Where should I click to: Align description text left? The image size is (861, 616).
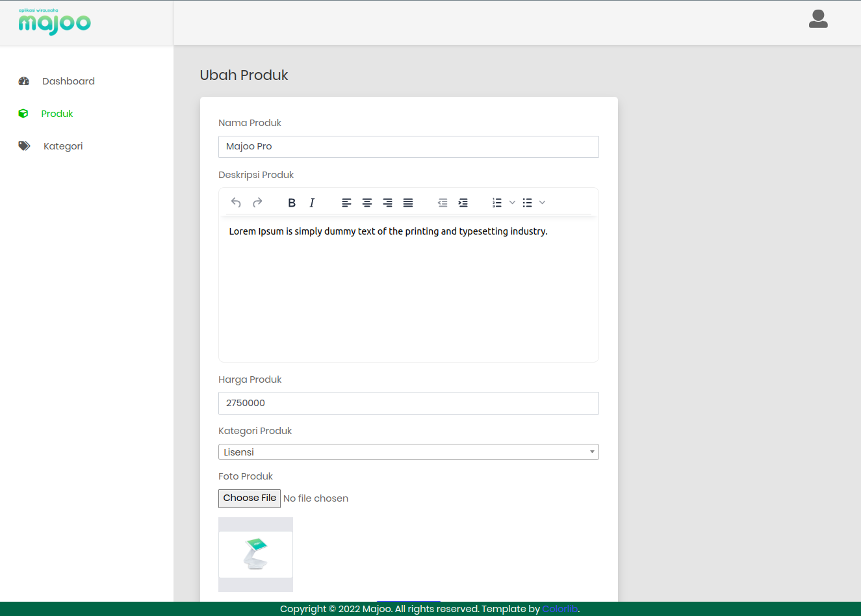point(346,203)
